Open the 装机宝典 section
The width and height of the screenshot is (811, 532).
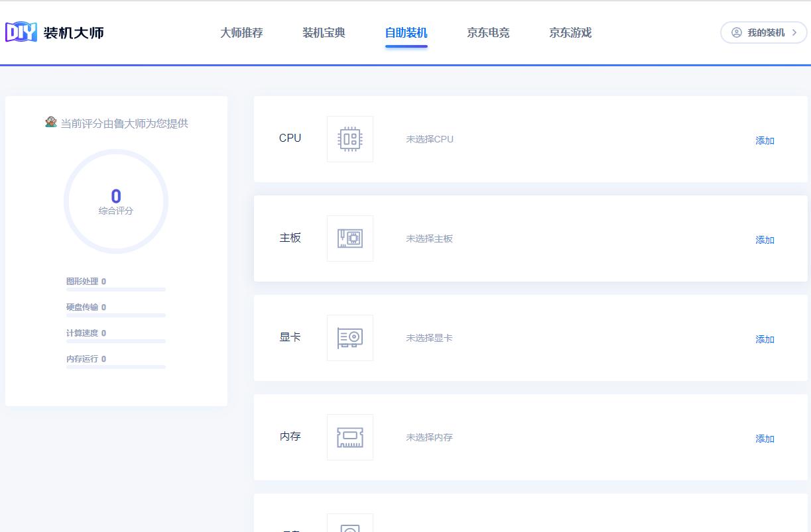(x=323, y=32)
